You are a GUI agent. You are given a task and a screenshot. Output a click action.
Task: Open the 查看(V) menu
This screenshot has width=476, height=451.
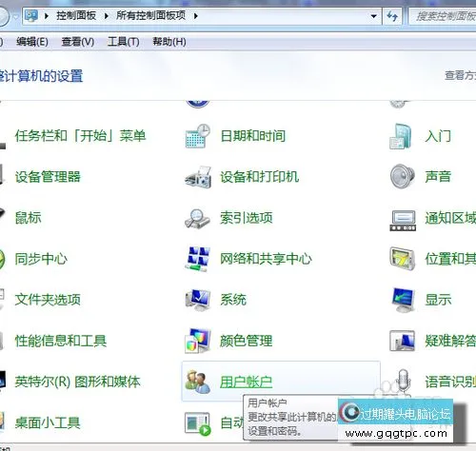78,42
